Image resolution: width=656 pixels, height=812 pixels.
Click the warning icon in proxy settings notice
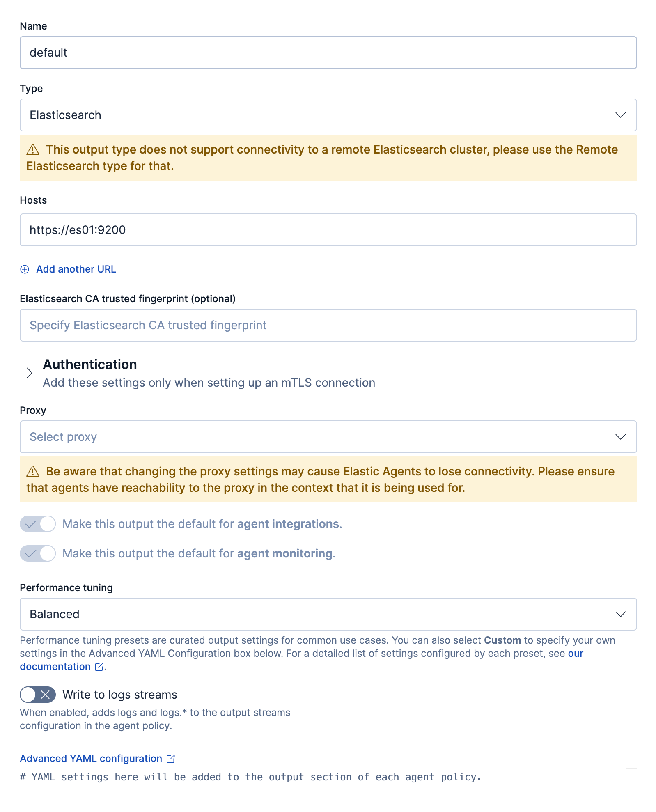click(33, 472)
